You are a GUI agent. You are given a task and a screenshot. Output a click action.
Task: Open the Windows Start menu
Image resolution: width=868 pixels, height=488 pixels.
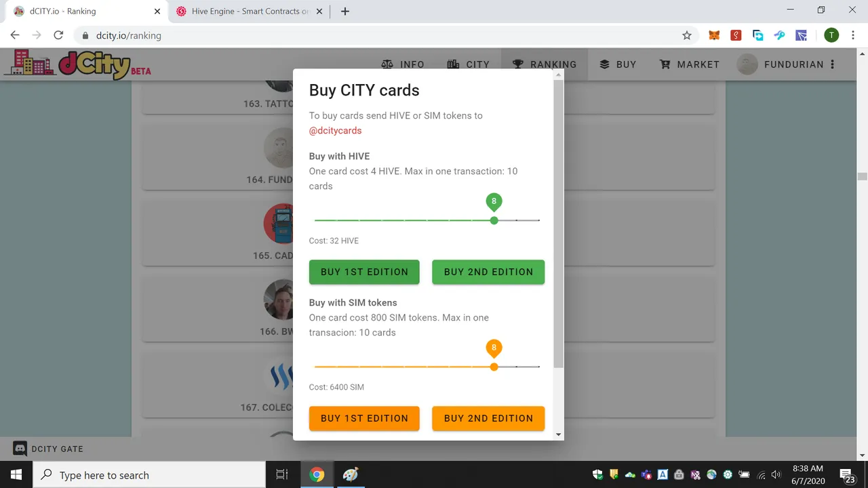tap(16, 475)
